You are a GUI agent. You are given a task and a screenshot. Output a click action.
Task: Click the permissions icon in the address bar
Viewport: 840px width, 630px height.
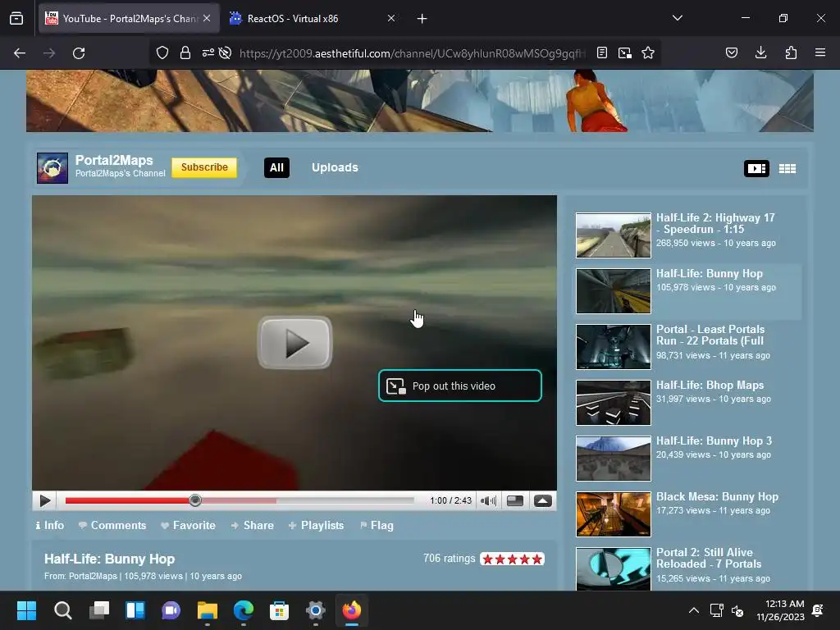(208, 52)
